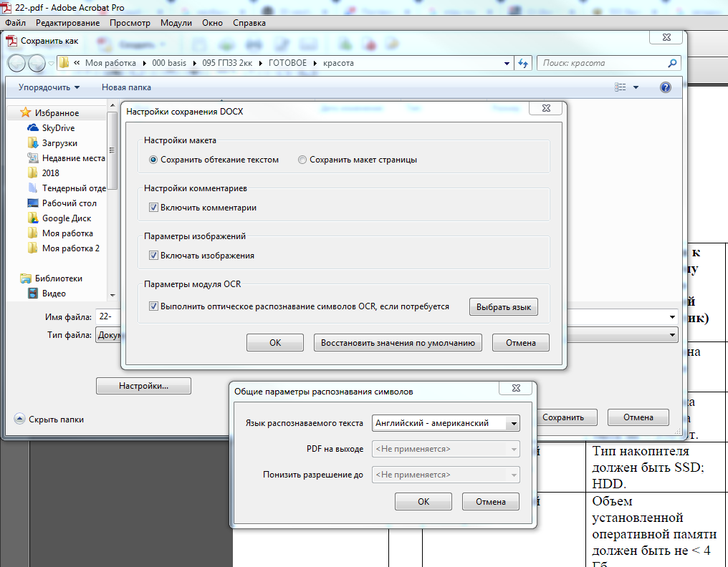728x567 pixels.
Task: Select 000 basis in address breadcrumb
Action: (169, 63)
